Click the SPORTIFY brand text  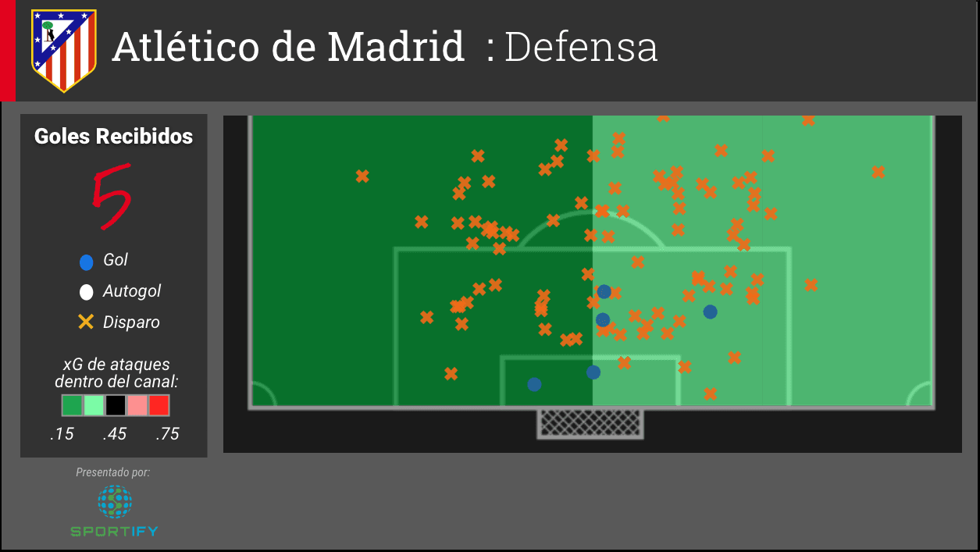point(115,532)
